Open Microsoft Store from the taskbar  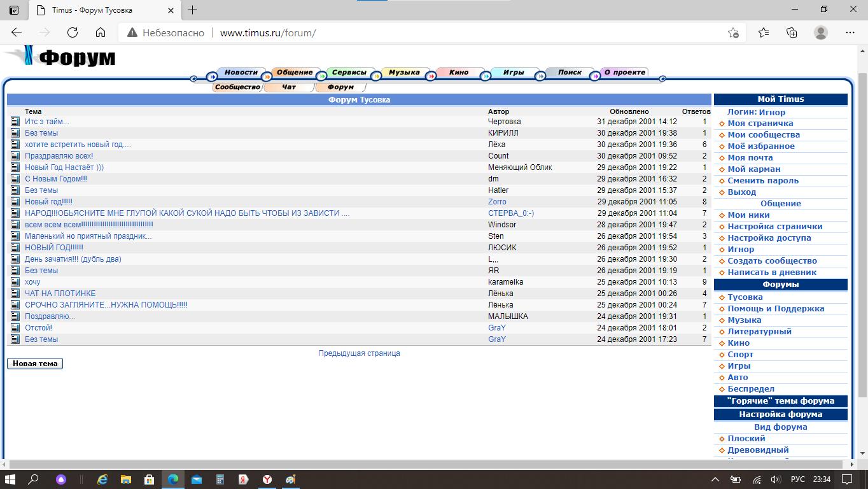pyautogui.click(x=149, y=479)
